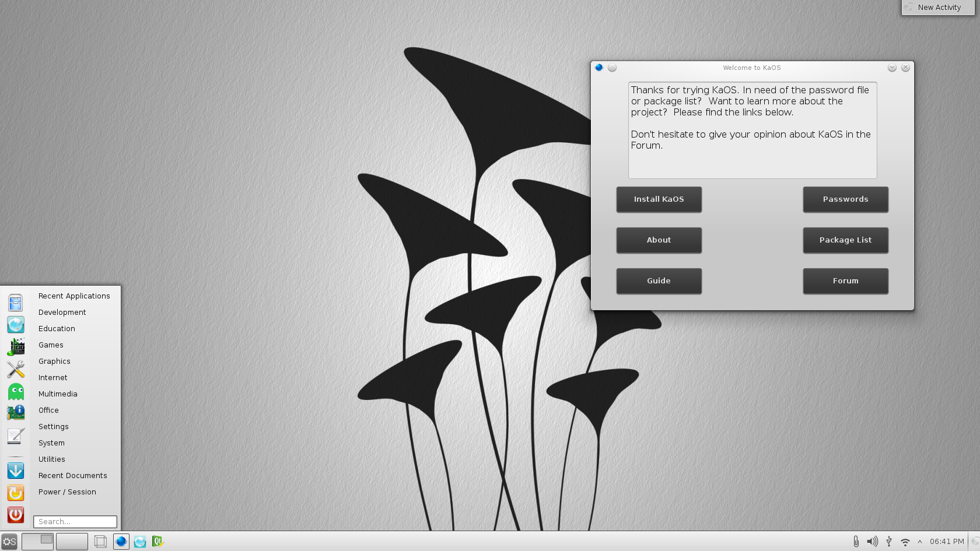Expand hidden system tray icons arrow

point(920,542)
